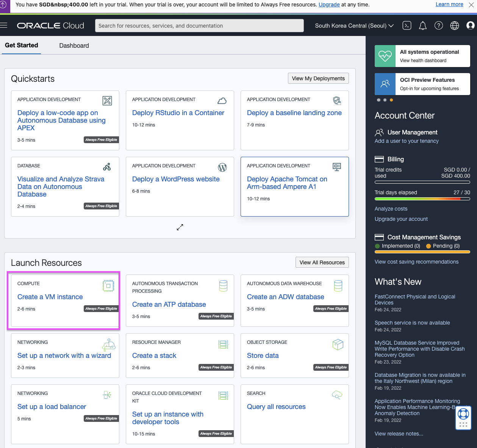The height and width of the screenshot is (448, 477).
Task: Click the trial days elapsed progress bar
Action: coord(422,198)
